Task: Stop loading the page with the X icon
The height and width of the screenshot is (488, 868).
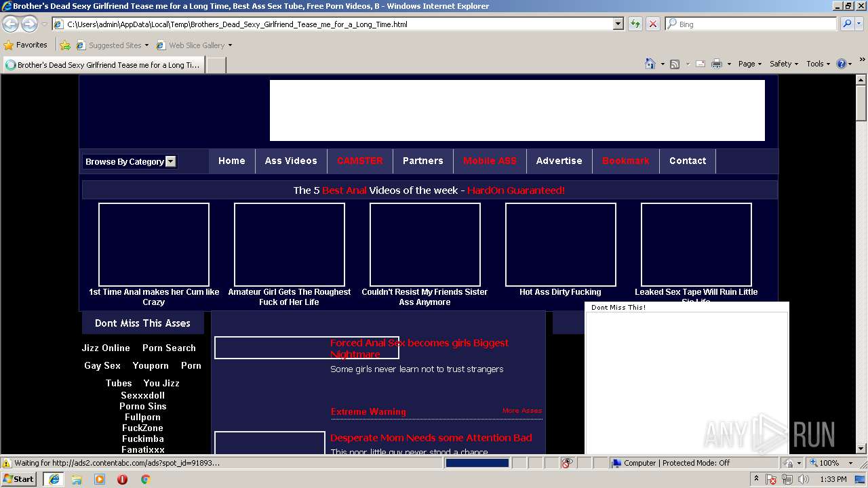Action: [x=652, y=24]
